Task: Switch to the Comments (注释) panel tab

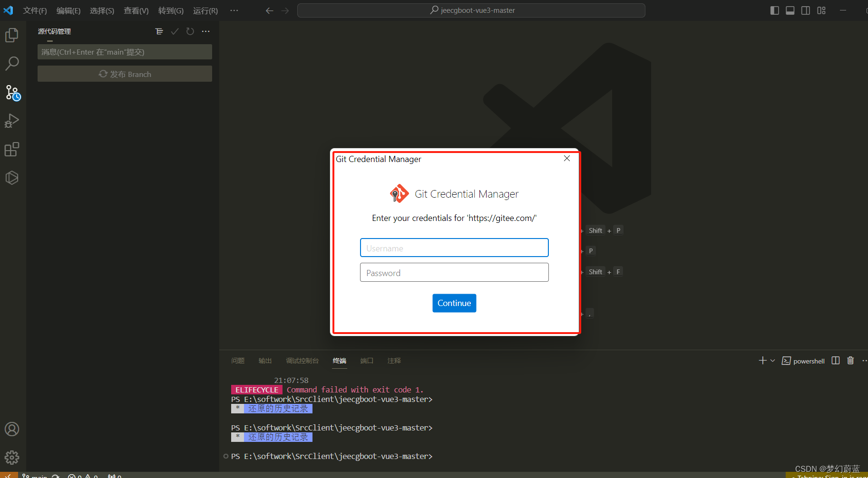Action: [x=394, y=361]
